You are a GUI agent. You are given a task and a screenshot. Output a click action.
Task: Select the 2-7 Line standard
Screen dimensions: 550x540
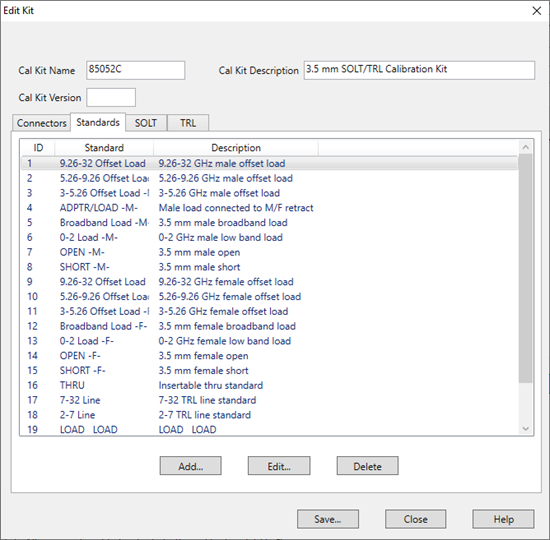tap(269, 415)
